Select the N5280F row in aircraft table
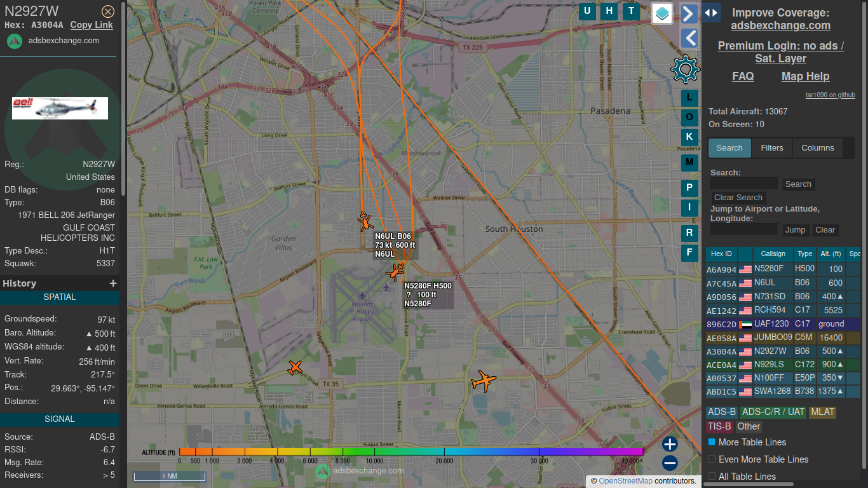 (x=783, y=269)
